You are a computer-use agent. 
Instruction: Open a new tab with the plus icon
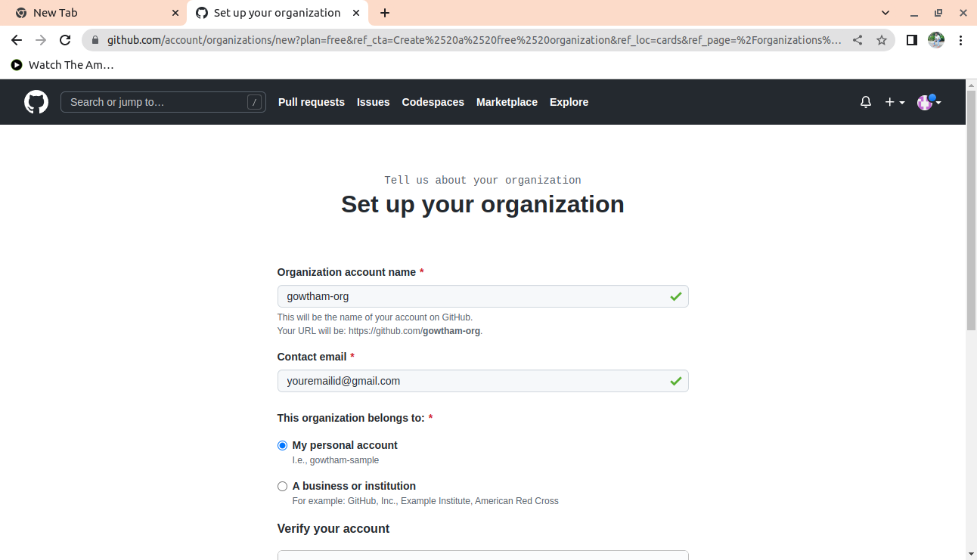click(x=385, y=13)
